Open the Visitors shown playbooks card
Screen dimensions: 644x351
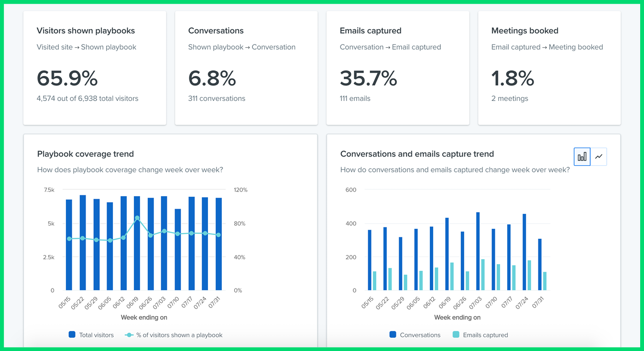(x=95, y=68)
